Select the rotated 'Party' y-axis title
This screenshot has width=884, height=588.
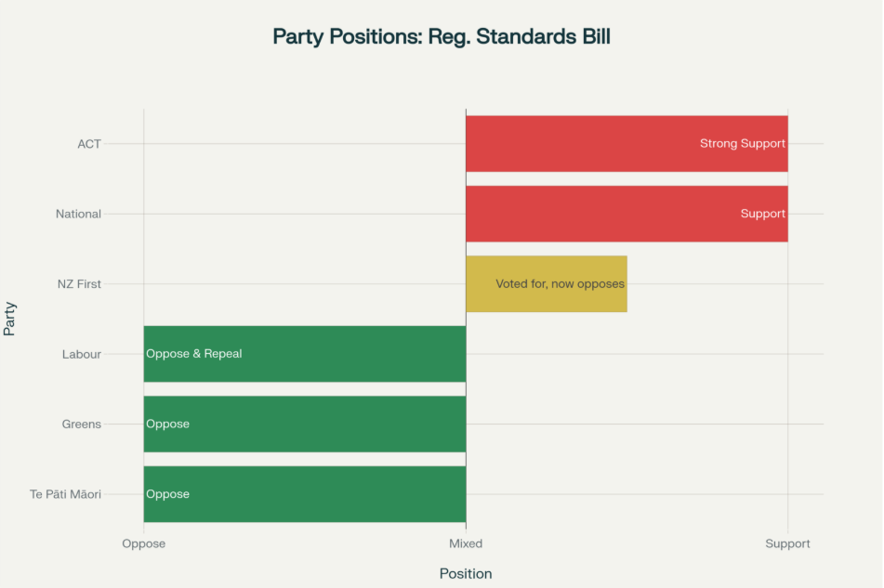click(x=10, y=317)
